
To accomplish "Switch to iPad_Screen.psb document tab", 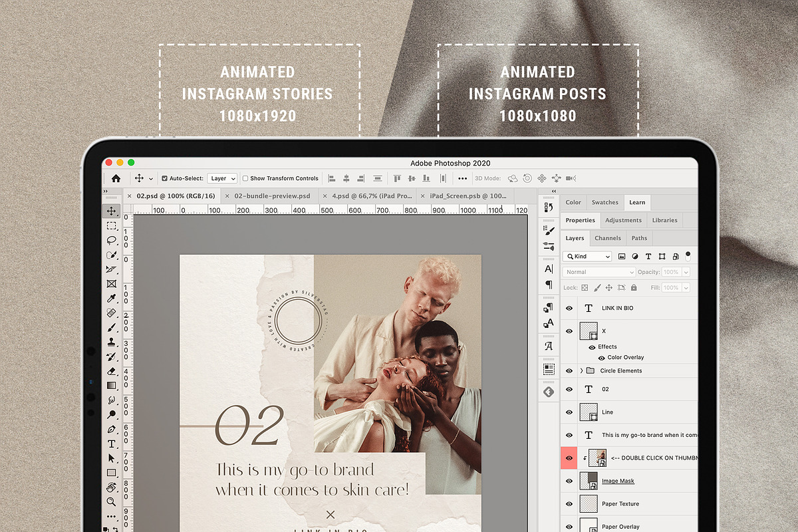I will [x=468, y=196].
